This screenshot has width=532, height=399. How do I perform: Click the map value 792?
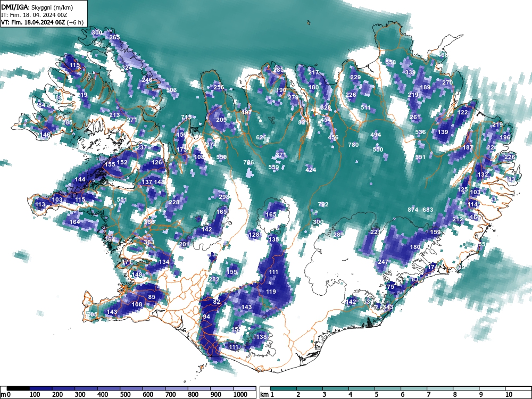point(323,204)
